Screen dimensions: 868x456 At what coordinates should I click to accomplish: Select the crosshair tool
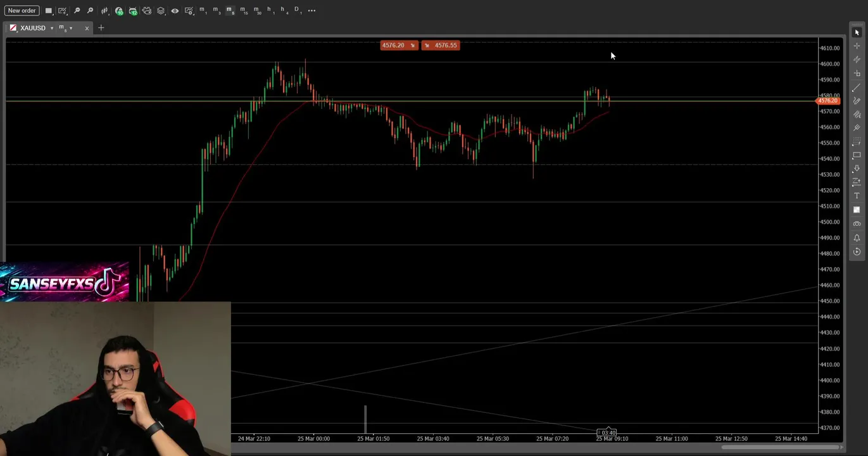click(x=857, y=46)
